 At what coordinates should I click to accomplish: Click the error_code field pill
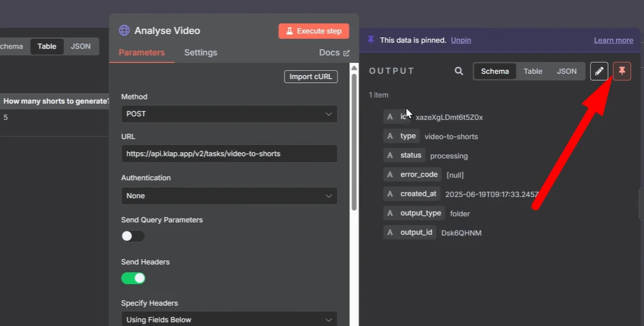(x=412, y=174)
